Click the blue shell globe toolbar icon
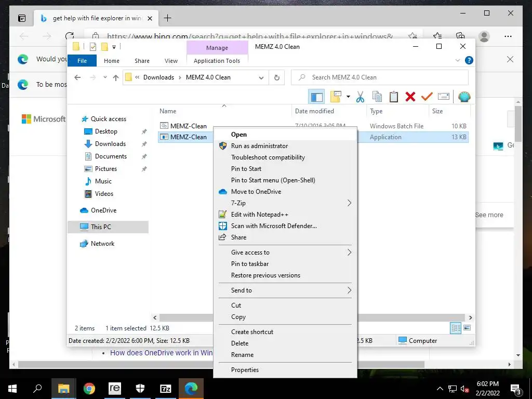Viewport: 532px width, 399px height. point(464,97)
